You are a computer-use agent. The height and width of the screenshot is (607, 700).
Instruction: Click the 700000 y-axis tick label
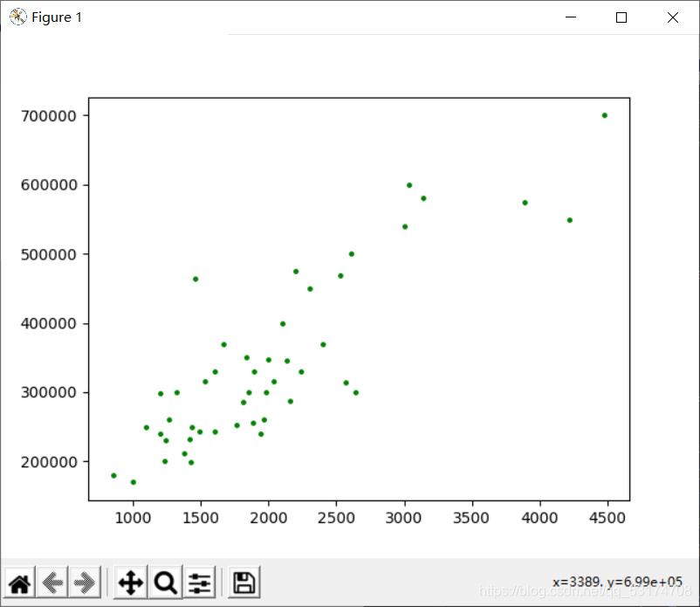(x=49, y=116)
